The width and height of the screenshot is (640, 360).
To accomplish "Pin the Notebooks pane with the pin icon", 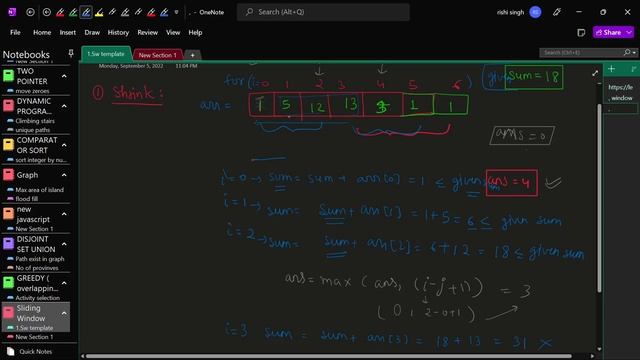I will tap(71, 53).
